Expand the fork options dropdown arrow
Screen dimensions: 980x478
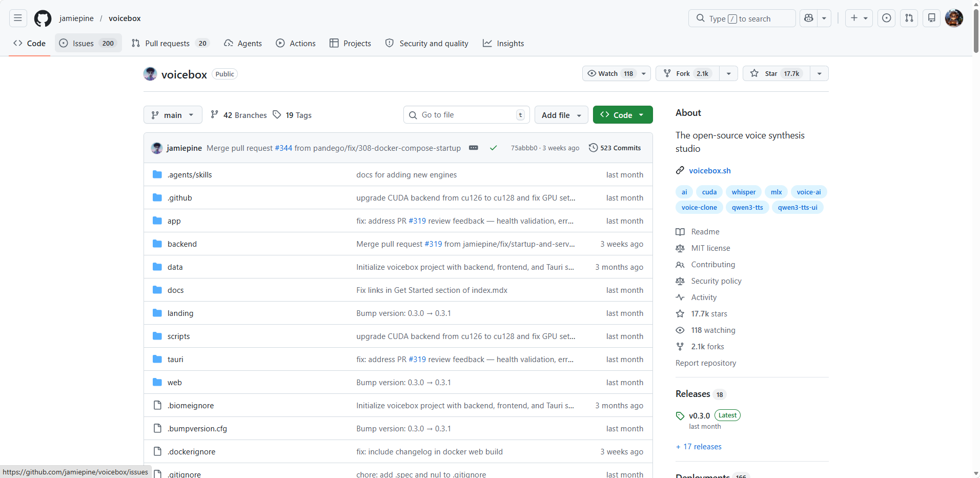click(728, 73)
